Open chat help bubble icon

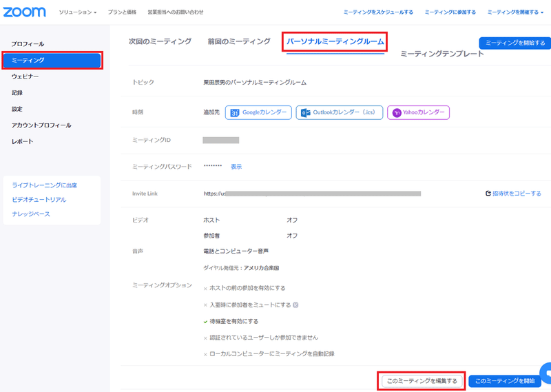click(546, 373)
